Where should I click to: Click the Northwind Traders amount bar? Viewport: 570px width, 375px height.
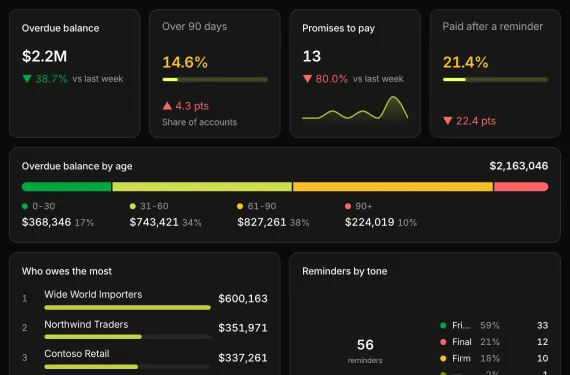click(x=127, y=337)
